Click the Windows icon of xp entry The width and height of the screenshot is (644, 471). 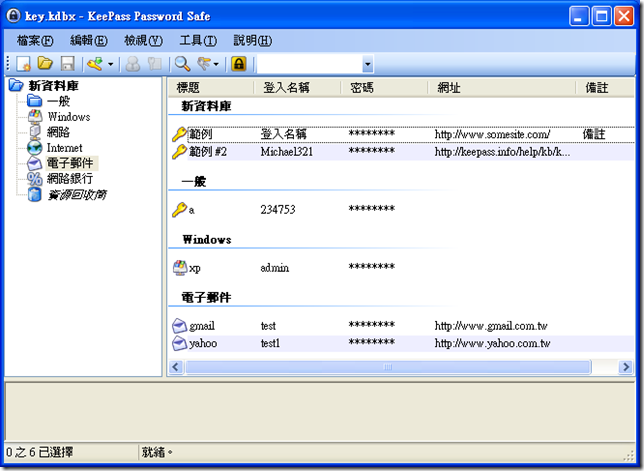[x=179, y=268]
